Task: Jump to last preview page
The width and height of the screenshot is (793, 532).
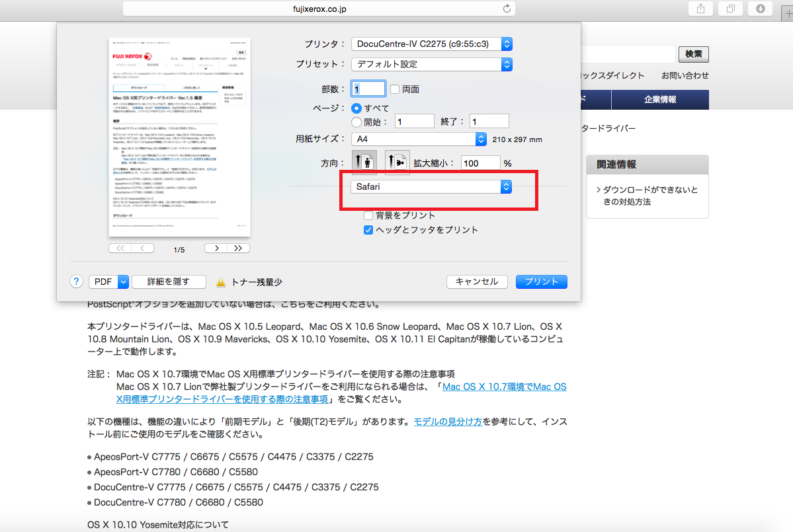Action: click(238, 248)
